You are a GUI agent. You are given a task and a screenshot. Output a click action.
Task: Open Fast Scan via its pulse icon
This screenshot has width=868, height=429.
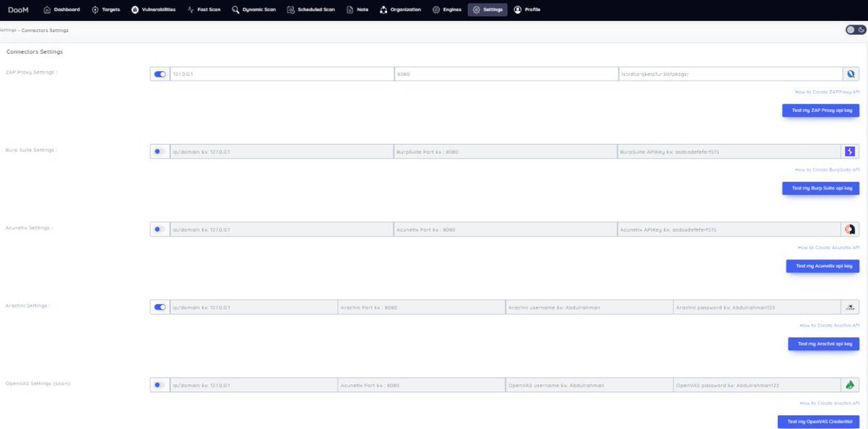(x=190, y=9)
